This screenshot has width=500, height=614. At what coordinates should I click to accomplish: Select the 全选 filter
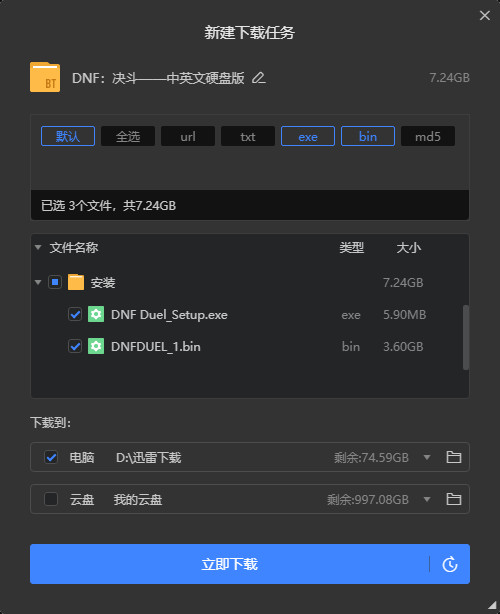tap(128, 136)
